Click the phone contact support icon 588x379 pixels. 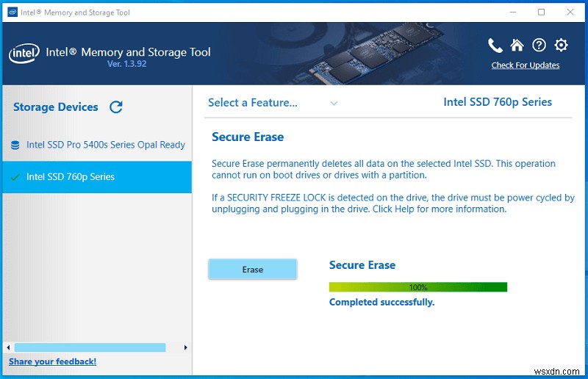[495, 46]
